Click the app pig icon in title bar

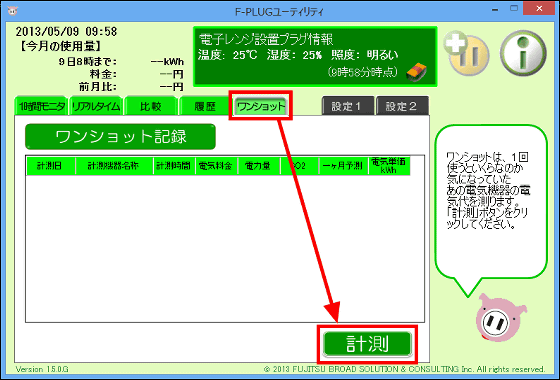(12, 11)
